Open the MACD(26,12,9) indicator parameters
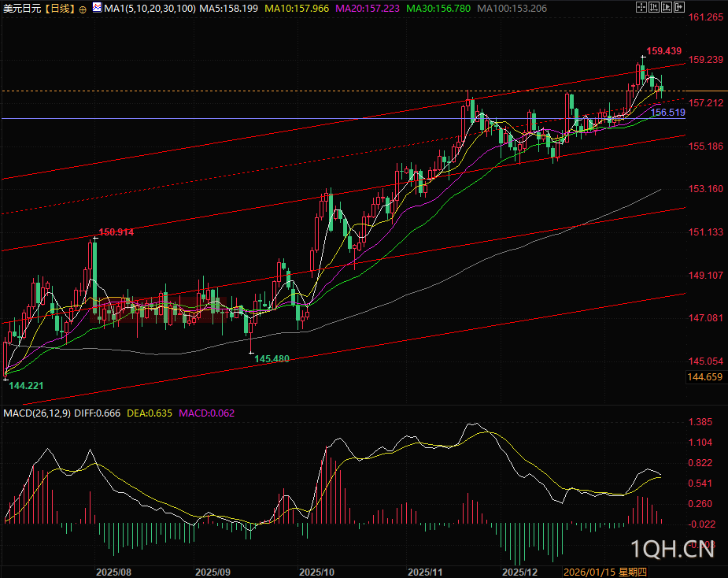This screenshot has width=728, height=578. tap(39, 413)
